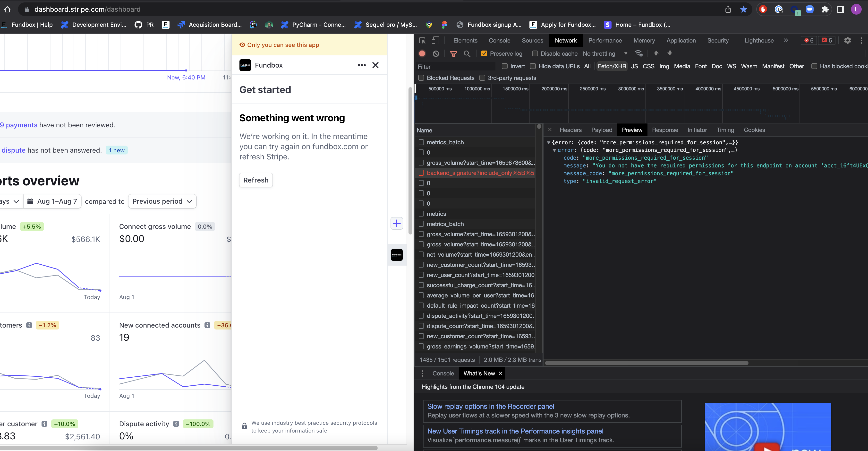Viewport: 868px width, 451px height.
Task: Clear the network log with ban icon
Action: click(x=436, y=54)
